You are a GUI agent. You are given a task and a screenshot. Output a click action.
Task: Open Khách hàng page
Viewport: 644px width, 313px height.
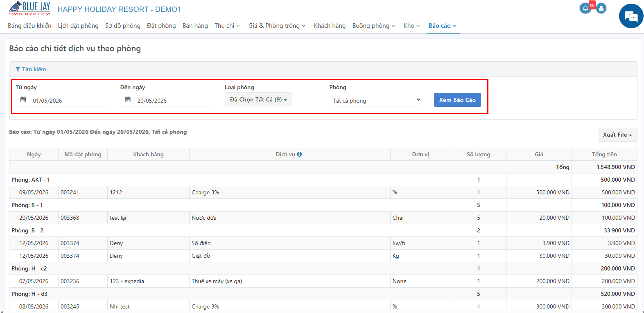click(x=330, y=26)
